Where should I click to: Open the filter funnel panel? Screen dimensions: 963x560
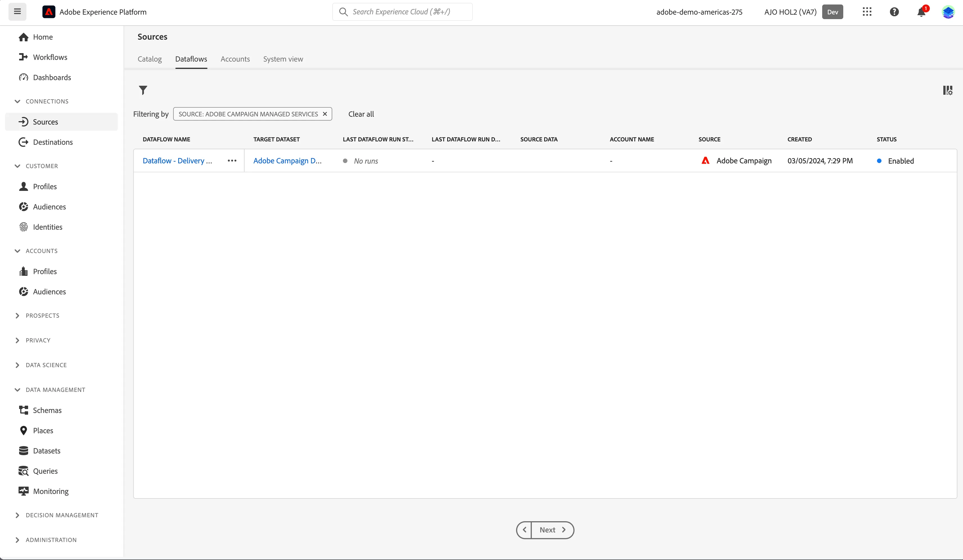pos(143,90)
